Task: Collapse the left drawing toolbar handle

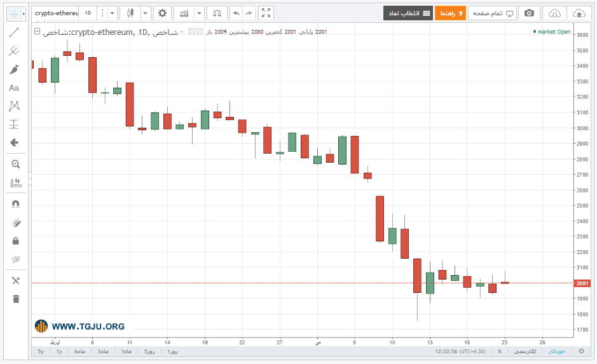Action: tap(30, 179)
